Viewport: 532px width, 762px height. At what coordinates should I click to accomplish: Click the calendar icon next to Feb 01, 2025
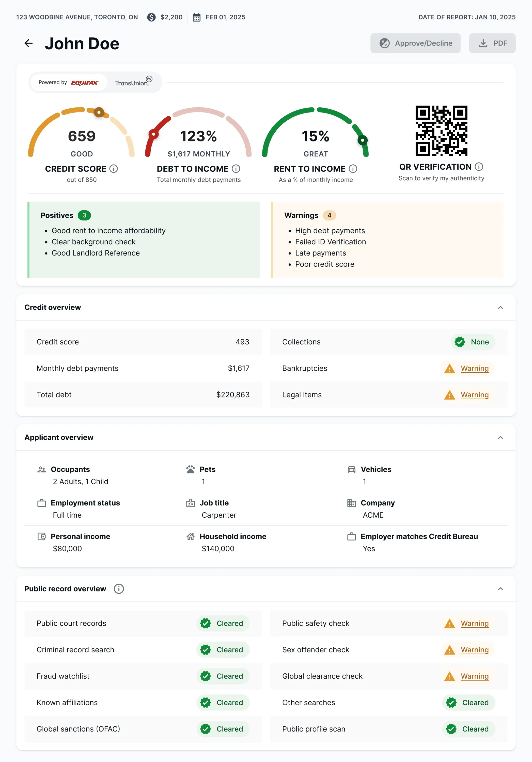tap(196, 17)
